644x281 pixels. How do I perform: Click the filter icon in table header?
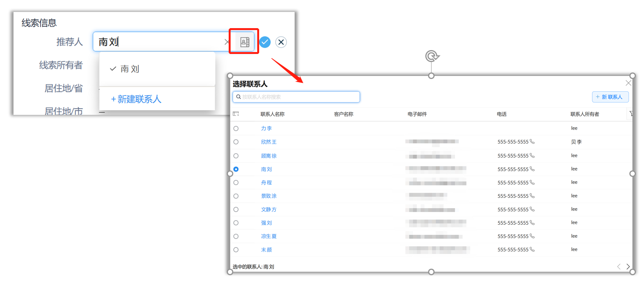[x=631, y=114]
